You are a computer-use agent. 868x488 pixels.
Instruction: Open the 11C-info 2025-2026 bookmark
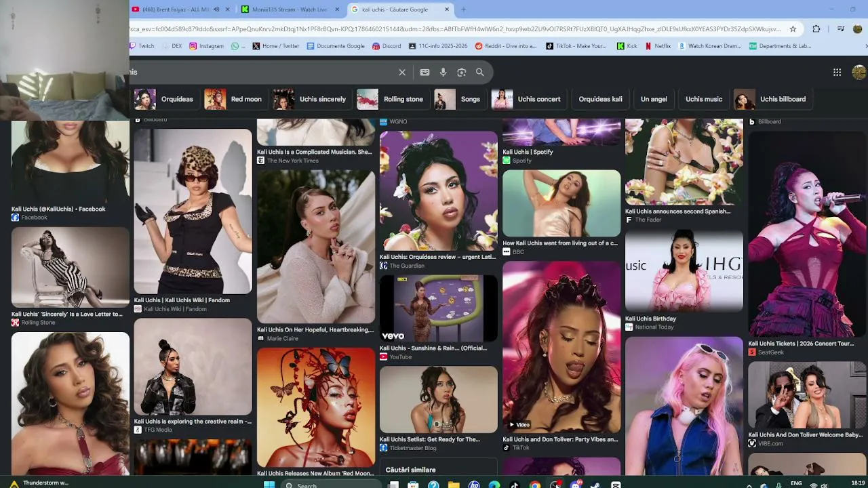tap(438, 46)
